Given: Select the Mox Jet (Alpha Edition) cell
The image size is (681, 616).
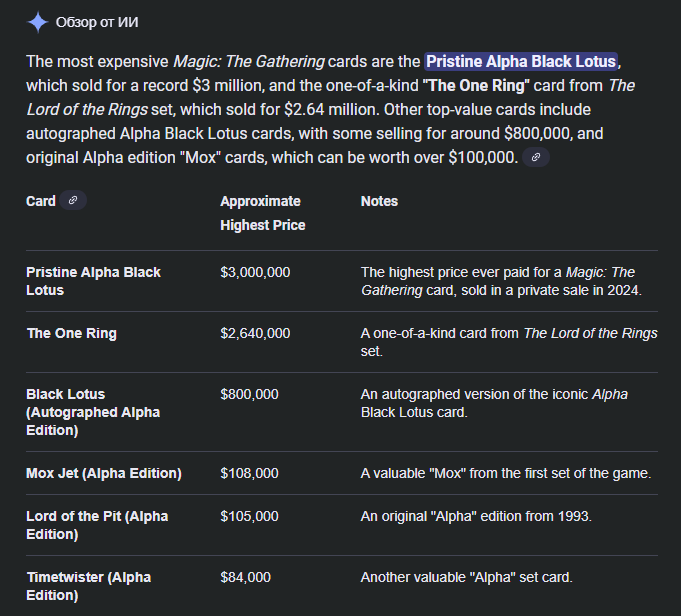Looking at the screenshot, I should [x=104, y=473].
